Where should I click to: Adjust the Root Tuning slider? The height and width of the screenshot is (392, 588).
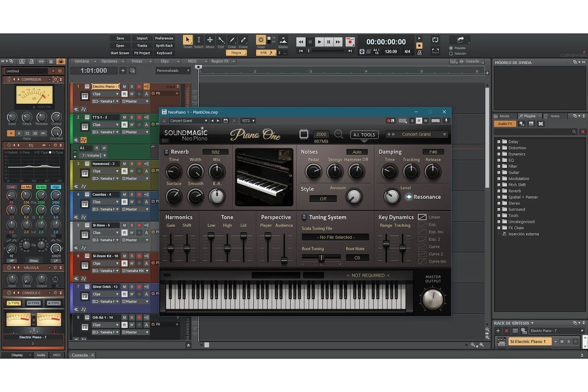pos(321,257)
